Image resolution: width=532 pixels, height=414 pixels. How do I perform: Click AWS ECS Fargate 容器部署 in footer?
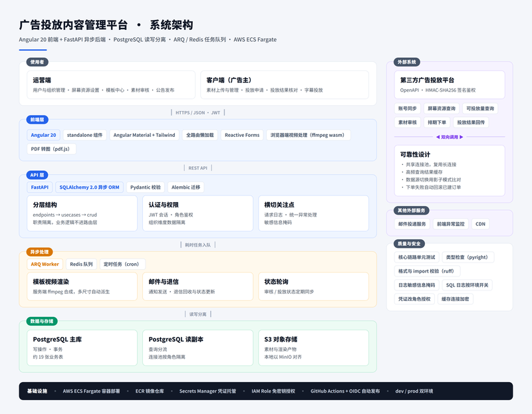(91, 391)
